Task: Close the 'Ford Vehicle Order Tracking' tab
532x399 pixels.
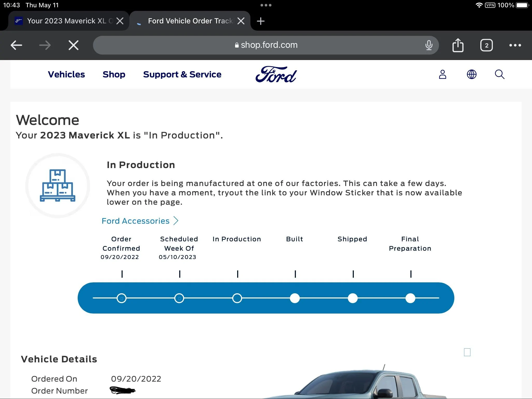Action: [x=241, y=21]
